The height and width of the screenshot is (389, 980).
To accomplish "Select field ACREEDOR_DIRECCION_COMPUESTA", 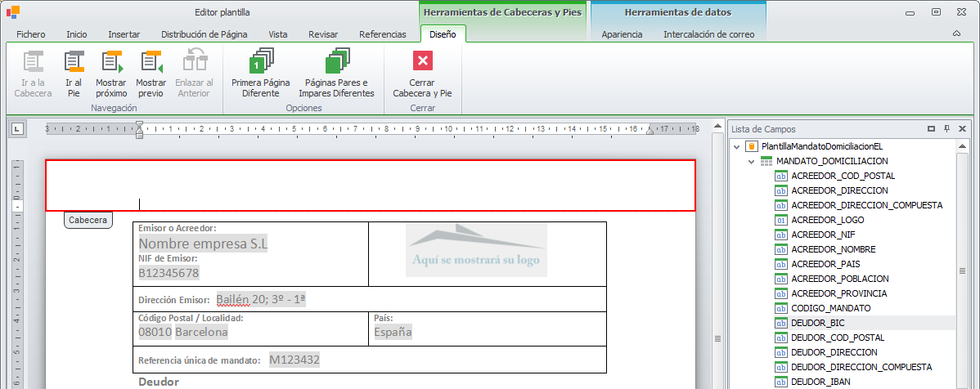I will 867,205.
